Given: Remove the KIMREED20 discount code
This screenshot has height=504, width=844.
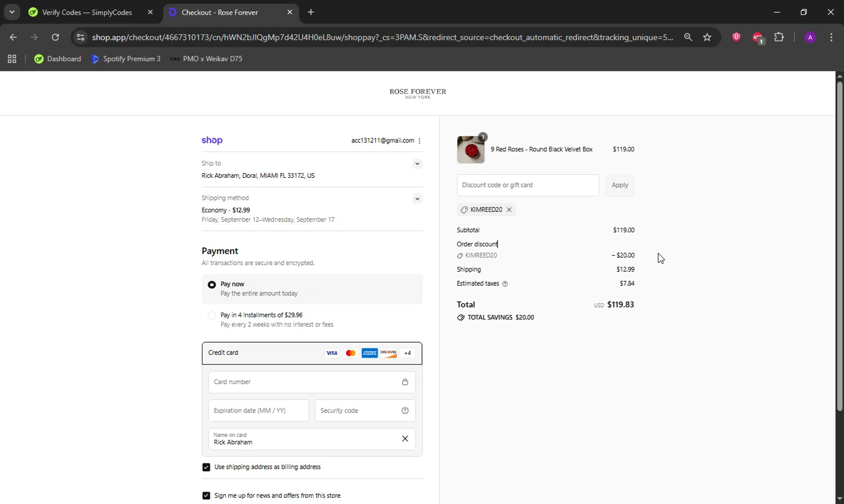Looking at the screenshot, I should click(x=509, y=210).
